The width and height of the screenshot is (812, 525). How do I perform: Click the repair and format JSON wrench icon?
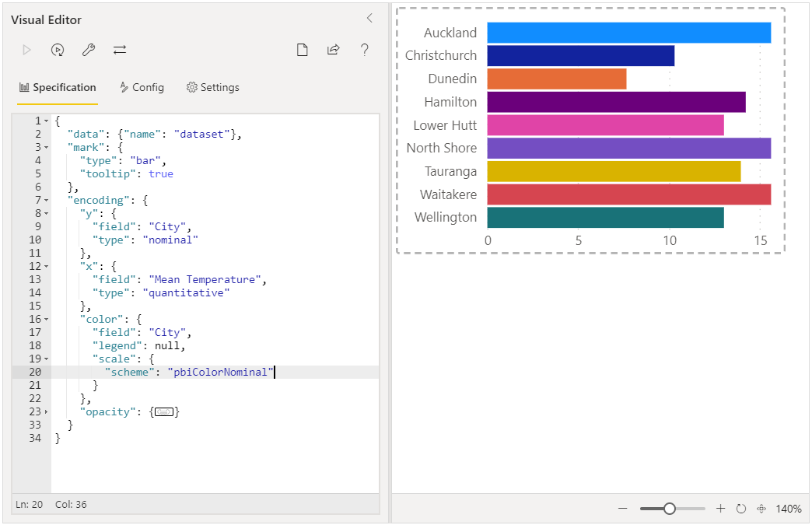89,50
